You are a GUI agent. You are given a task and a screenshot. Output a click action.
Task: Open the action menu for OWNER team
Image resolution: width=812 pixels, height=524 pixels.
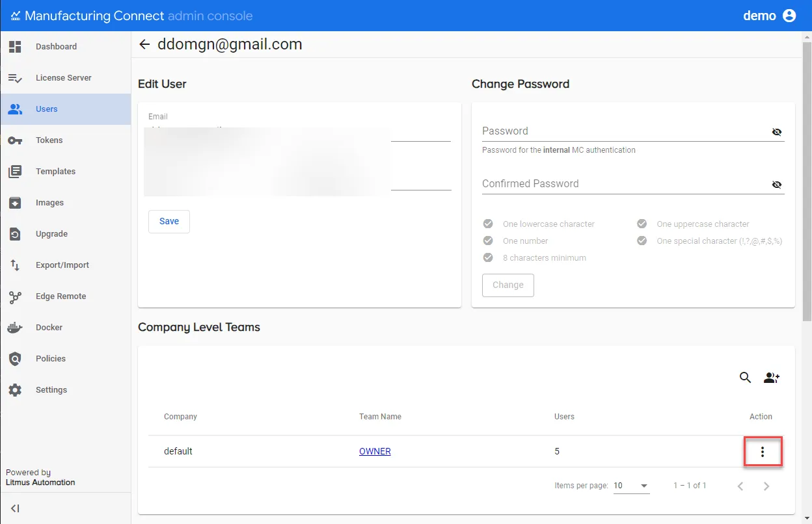(763, 452)
